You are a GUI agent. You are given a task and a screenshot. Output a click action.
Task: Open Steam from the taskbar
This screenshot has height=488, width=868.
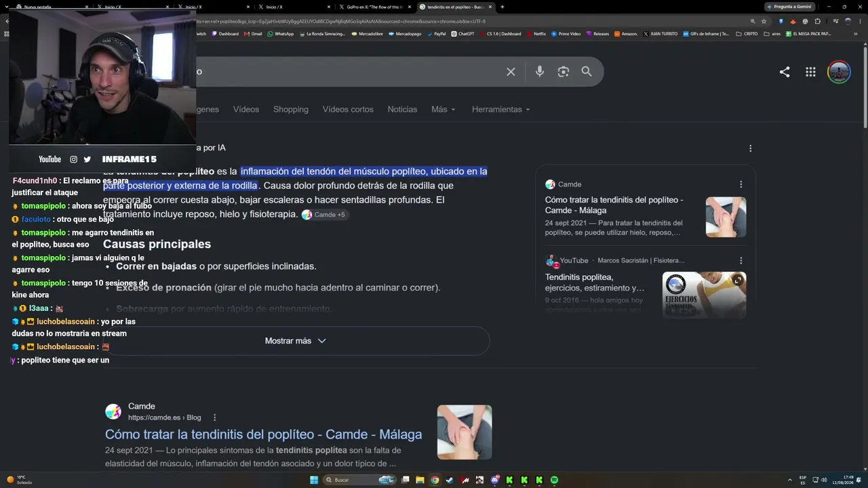coord(450,480)
